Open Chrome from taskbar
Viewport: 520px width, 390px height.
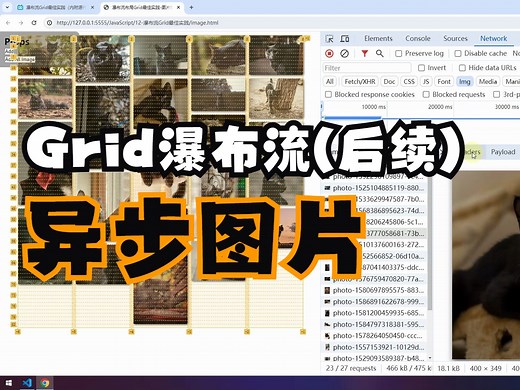tap(45, 383)
